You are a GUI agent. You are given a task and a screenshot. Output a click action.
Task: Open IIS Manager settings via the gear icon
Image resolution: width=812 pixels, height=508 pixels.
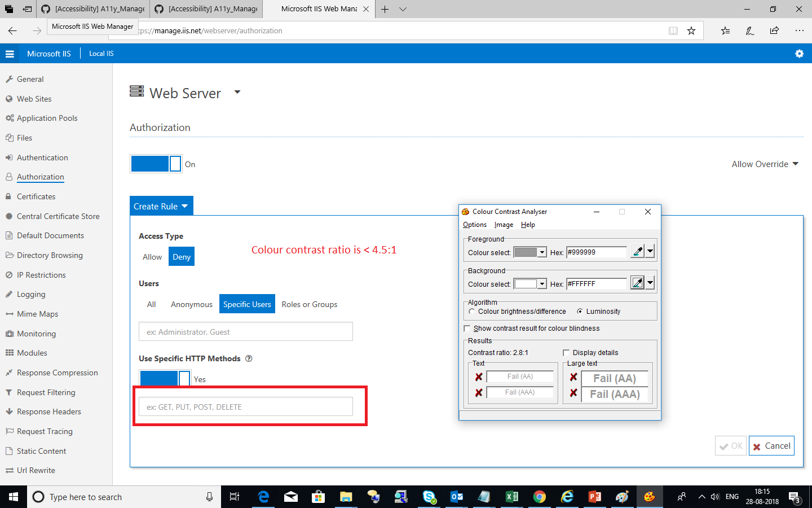click(799, 54)
